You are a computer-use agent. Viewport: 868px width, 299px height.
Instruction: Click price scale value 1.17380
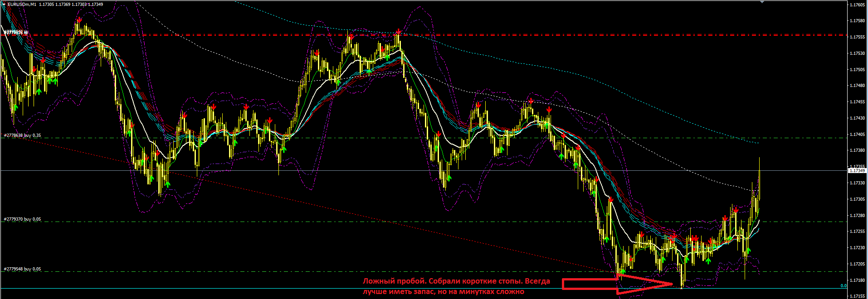pyautogui.click(x=858, y=150)
